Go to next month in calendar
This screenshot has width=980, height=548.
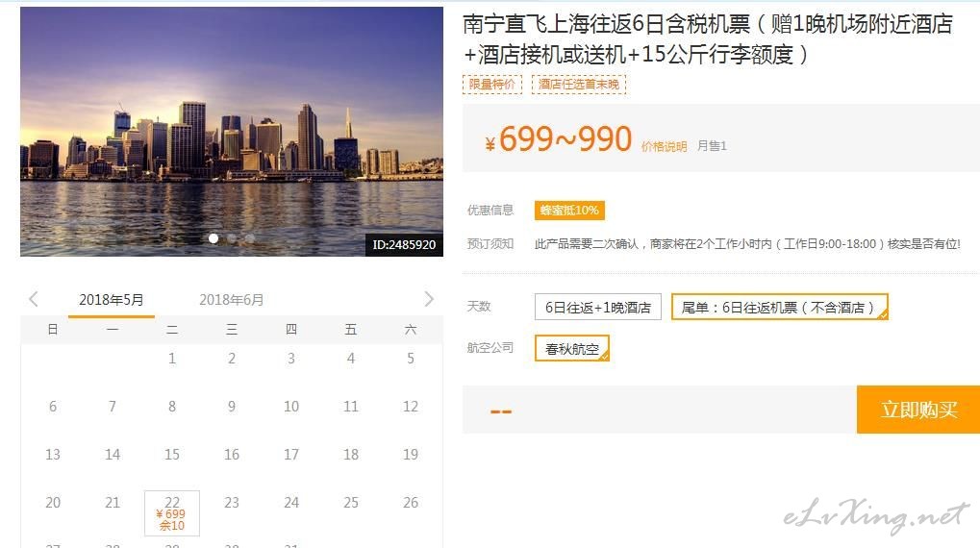pos(429,299)
